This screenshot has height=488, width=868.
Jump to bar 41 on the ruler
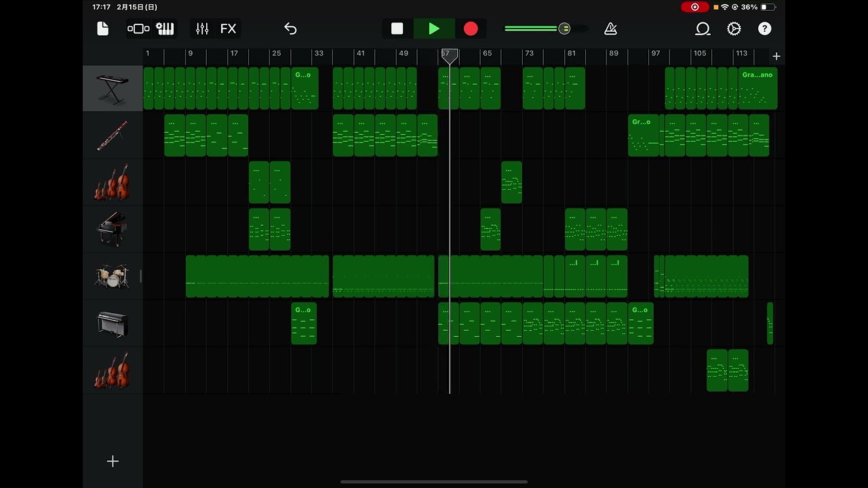pyautogui.click(x=361, y=54)
